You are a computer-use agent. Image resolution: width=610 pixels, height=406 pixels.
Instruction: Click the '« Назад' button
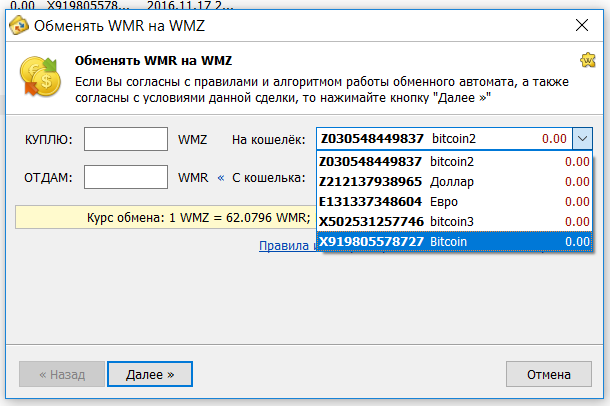62,374
